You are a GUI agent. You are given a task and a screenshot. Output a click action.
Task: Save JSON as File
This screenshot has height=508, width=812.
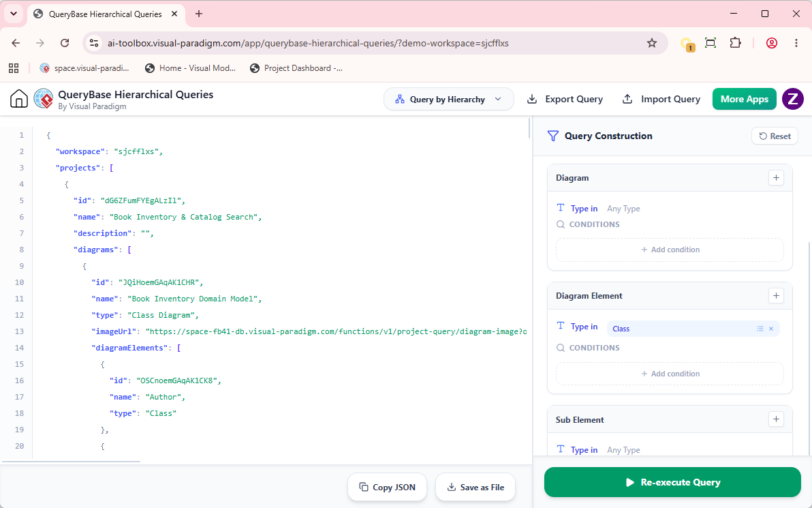pyautogui.click(x=475, y=488)
